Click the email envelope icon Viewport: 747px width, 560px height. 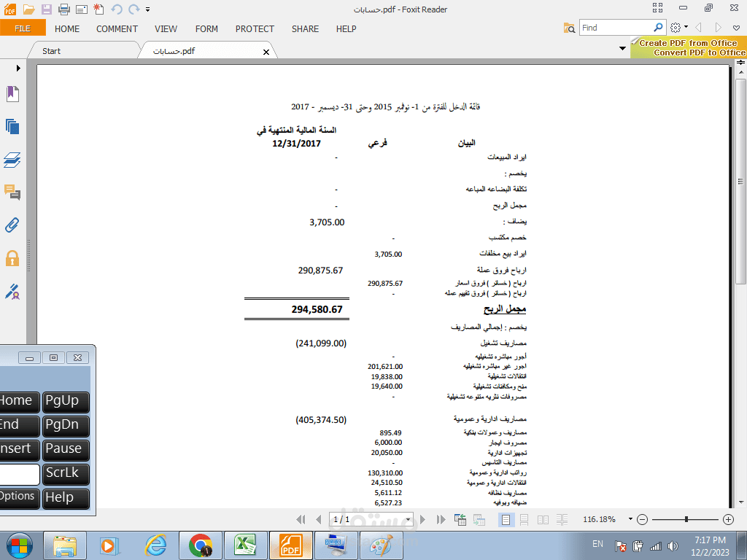point(82,9)
